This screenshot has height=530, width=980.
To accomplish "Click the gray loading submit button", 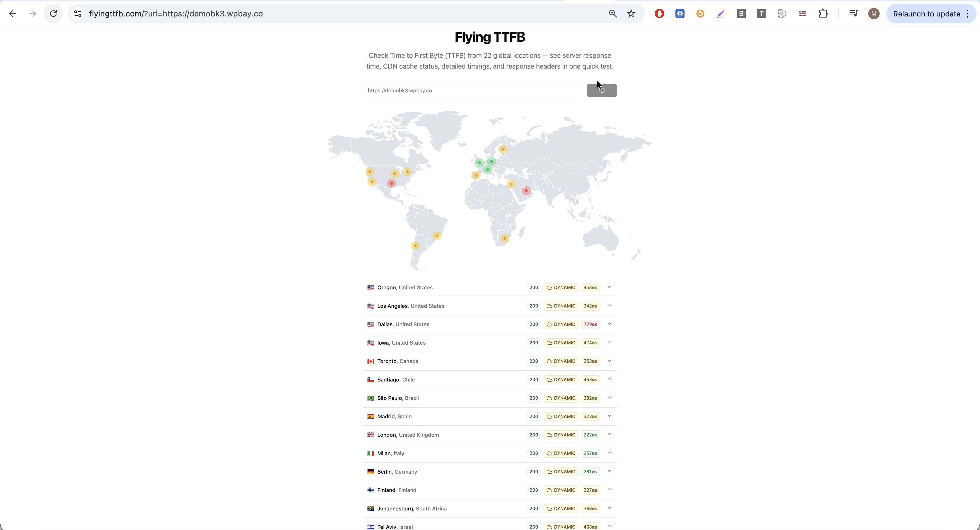I will [x=601, y=90].
